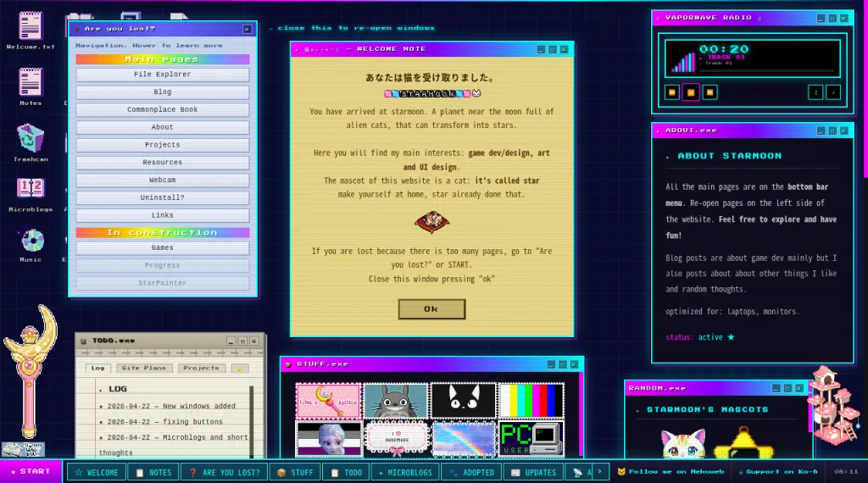Click the PC USER stamp
This screenshot has height=483, width=868.
(531, 439)
